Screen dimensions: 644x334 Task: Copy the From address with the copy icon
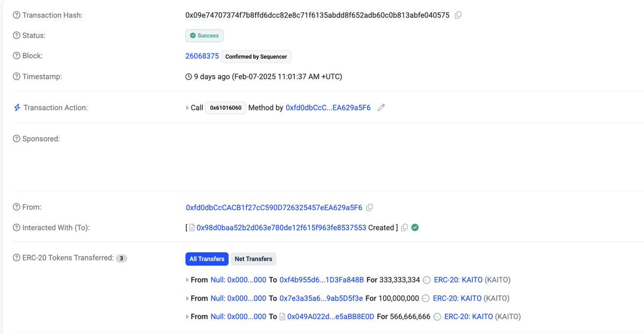click(370, 207)
